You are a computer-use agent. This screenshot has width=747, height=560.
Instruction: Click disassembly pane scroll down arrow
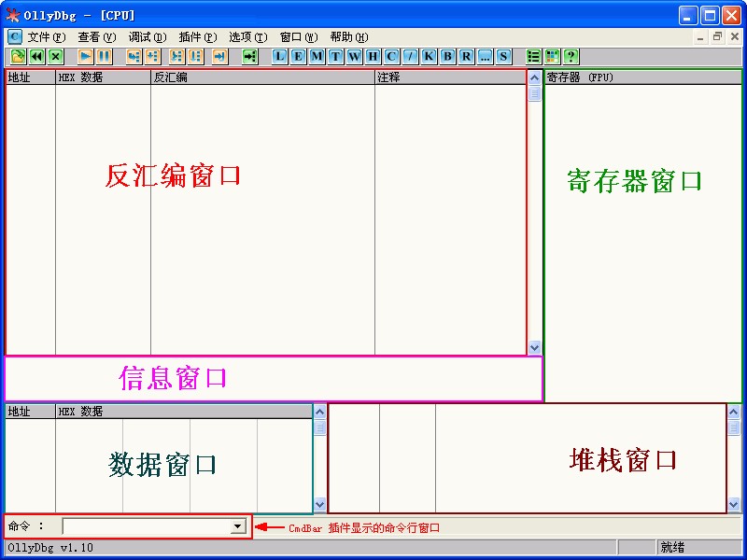coord(534,347)
